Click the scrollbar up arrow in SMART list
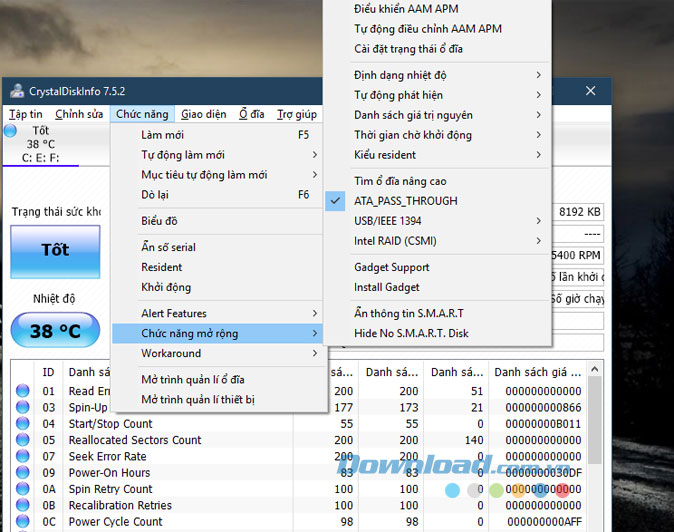Screen dimensions: 674x532 (x=594, y=369)
